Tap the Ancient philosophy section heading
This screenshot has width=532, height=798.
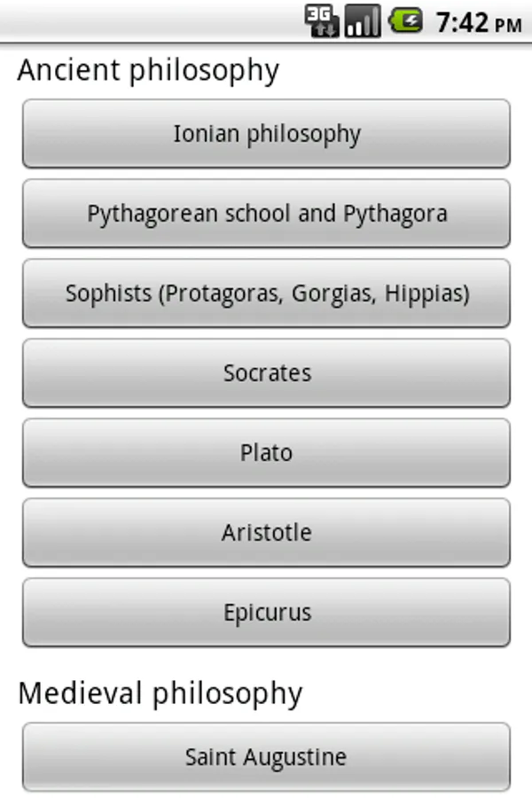point(148,70)
